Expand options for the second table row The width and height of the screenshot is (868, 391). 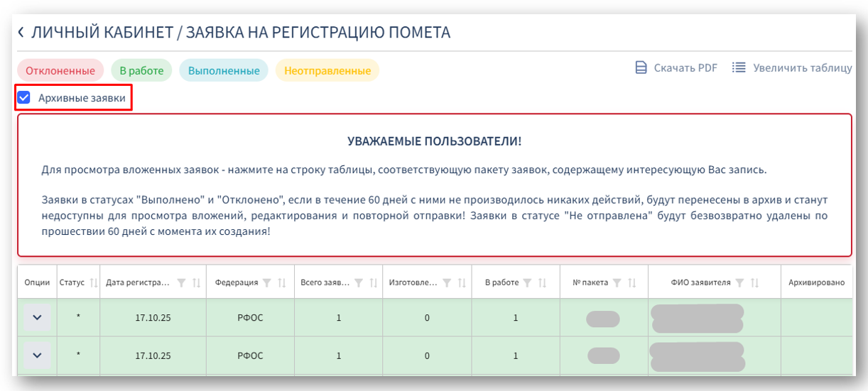click(x=37, y=355)
